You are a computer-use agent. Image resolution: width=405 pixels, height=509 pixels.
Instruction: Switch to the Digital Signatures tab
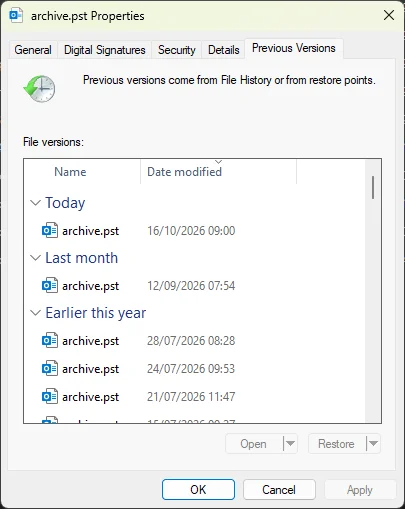pos(105,50)
